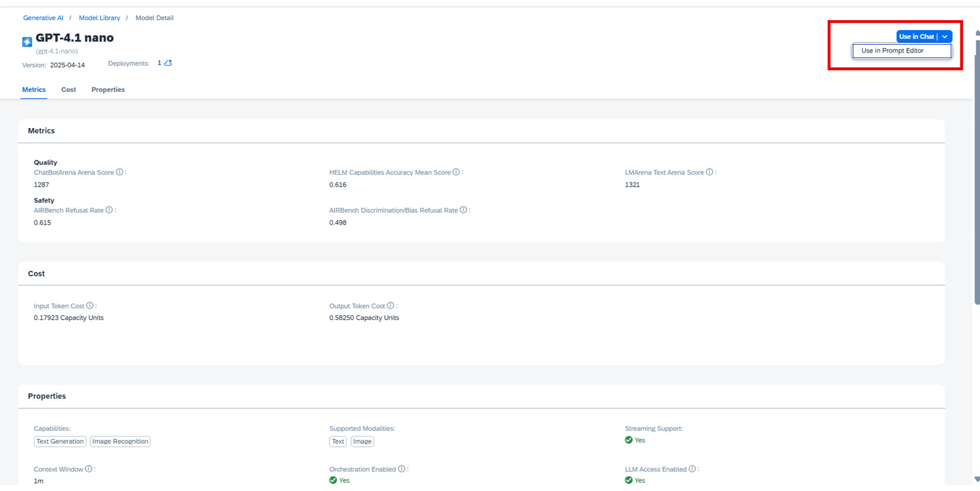The height and width of the screenshot is (491, 980).
Task: Show info for Context Window
Action: [89, 469]
